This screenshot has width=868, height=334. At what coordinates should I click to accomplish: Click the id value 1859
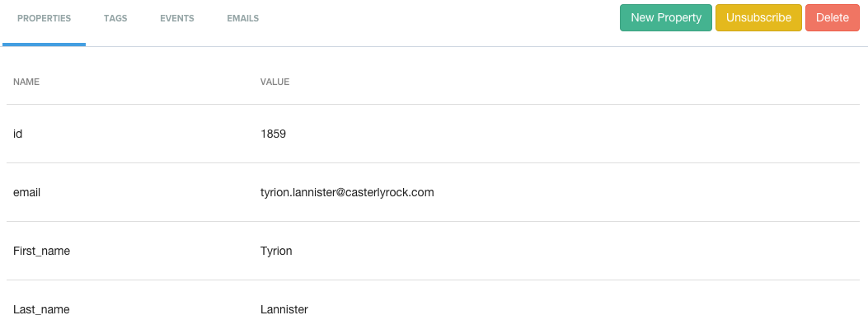click(x=273, y=134)
